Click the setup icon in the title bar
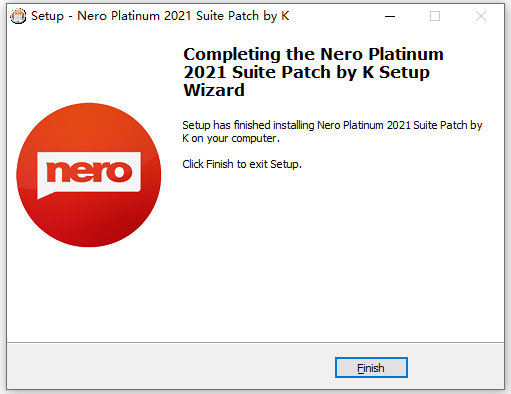The image size is (511, 394). click(18, 16)
